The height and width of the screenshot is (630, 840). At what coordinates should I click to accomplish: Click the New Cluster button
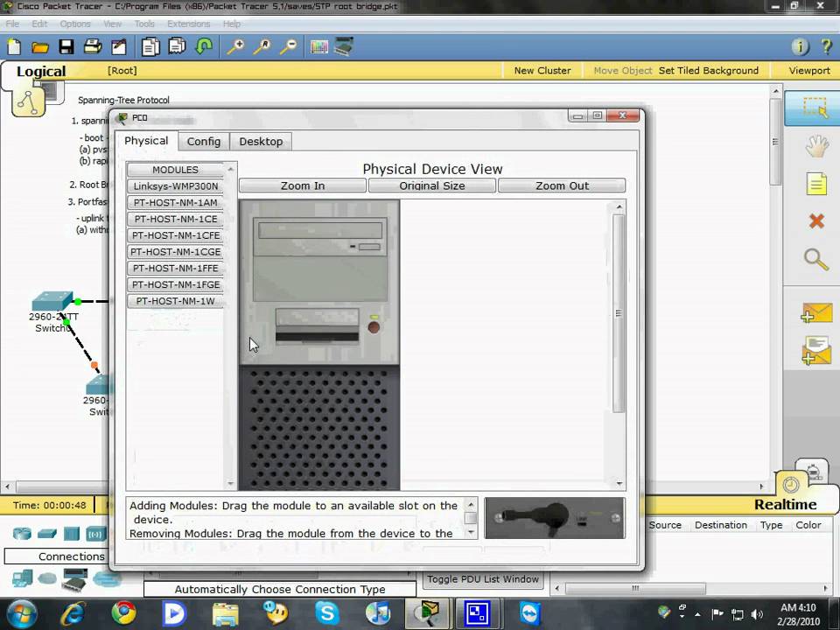pos(542,71)
